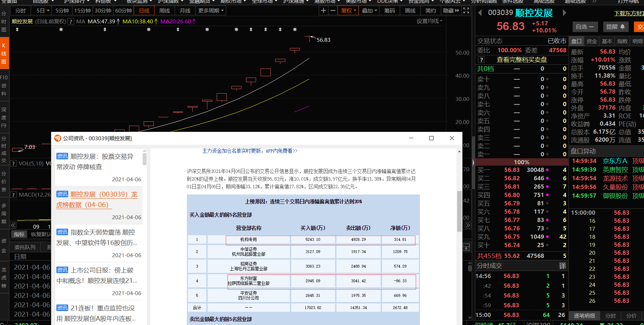
Task: Toggle 提醒 bell alert button
Action: (x=615, y=27)
